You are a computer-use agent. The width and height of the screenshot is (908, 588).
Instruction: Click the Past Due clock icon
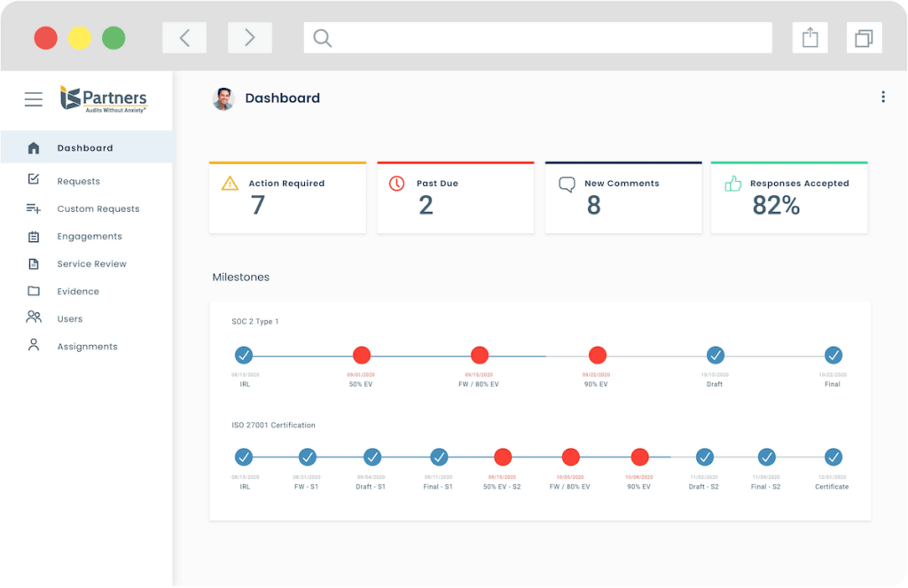click(397, 183)
